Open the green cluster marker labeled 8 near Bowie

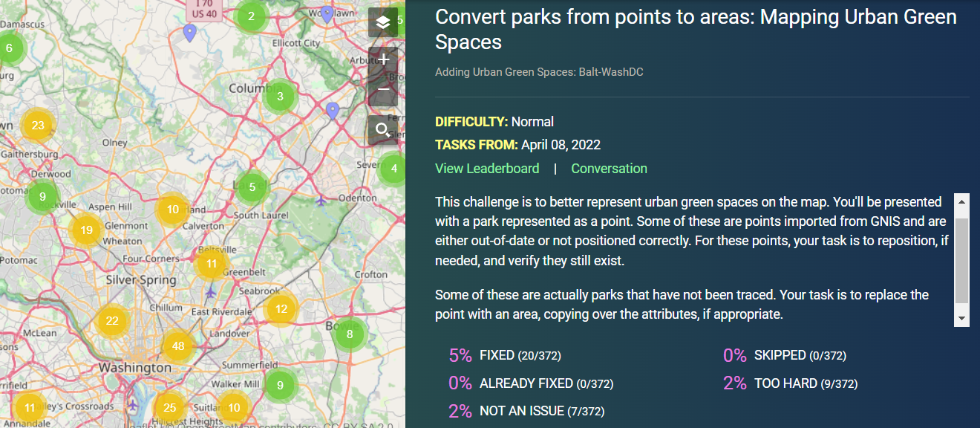[x=350, y=334]
